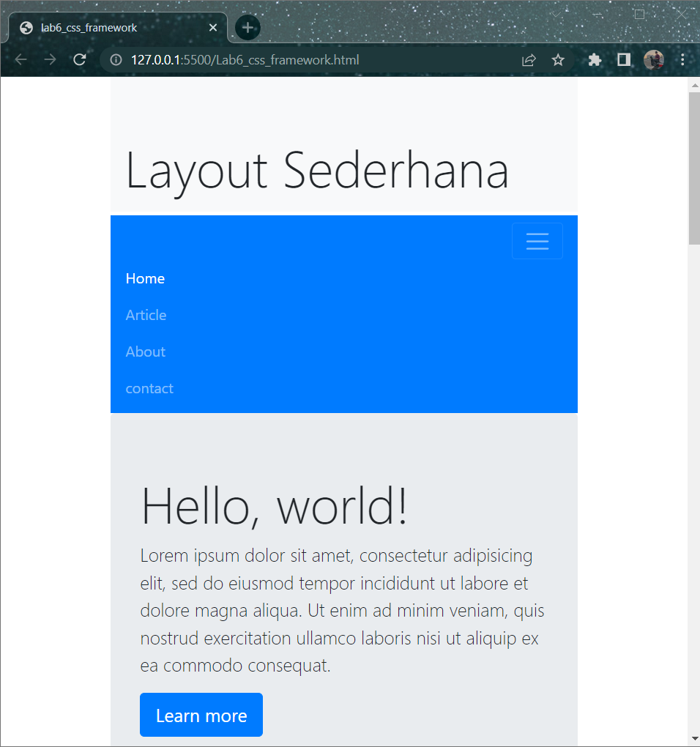Click the navbar hamburger toggler button
The image size is (700, 747).
(537, 241)
